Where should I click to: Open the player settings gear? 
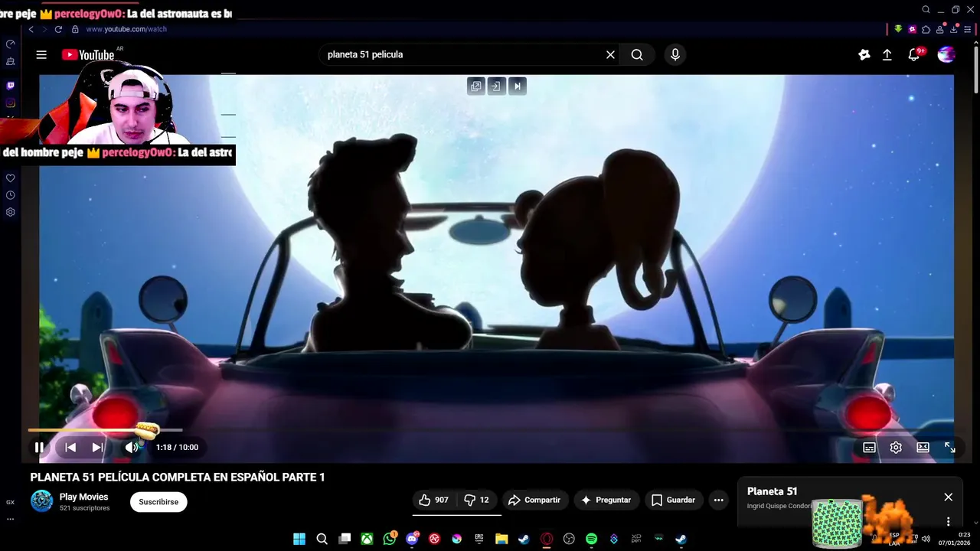tap(896, 448)
